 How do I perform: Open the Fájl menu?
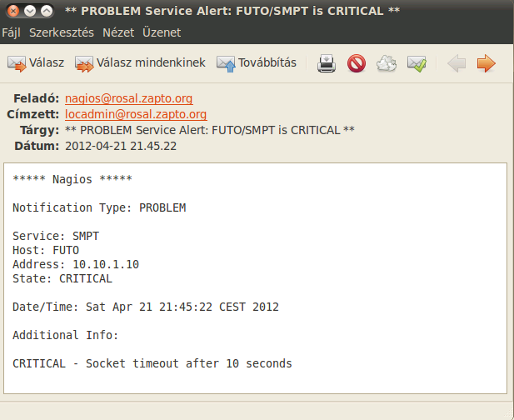coord(11,32)
